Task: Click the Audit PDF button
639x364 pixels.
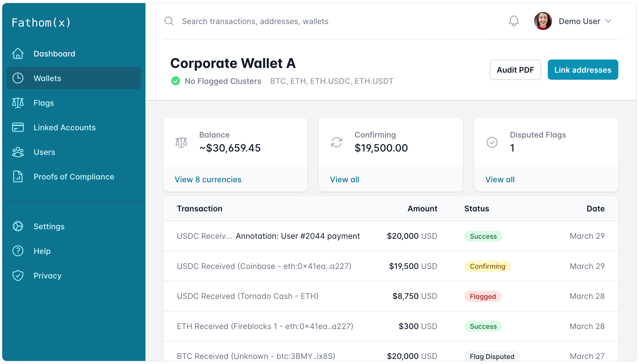Action: click(515, 70)
